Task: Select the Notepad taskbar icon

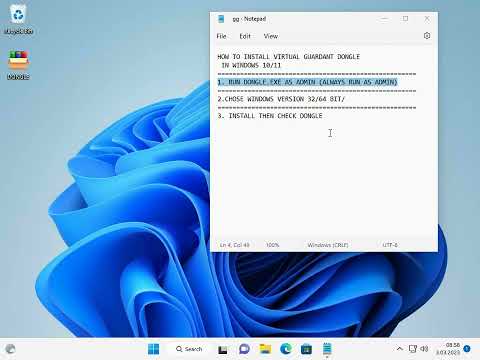Action: click(327, 349)
